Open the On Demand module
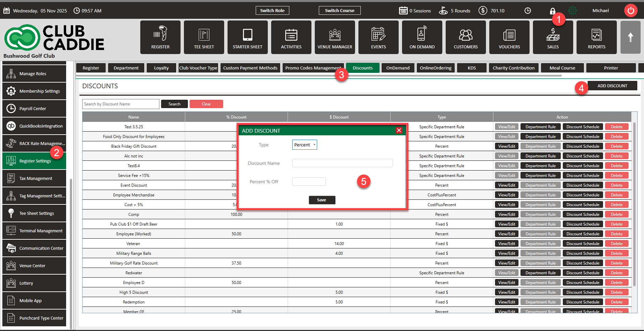This screenshot has height=331, width=644. tap(422, 37)
